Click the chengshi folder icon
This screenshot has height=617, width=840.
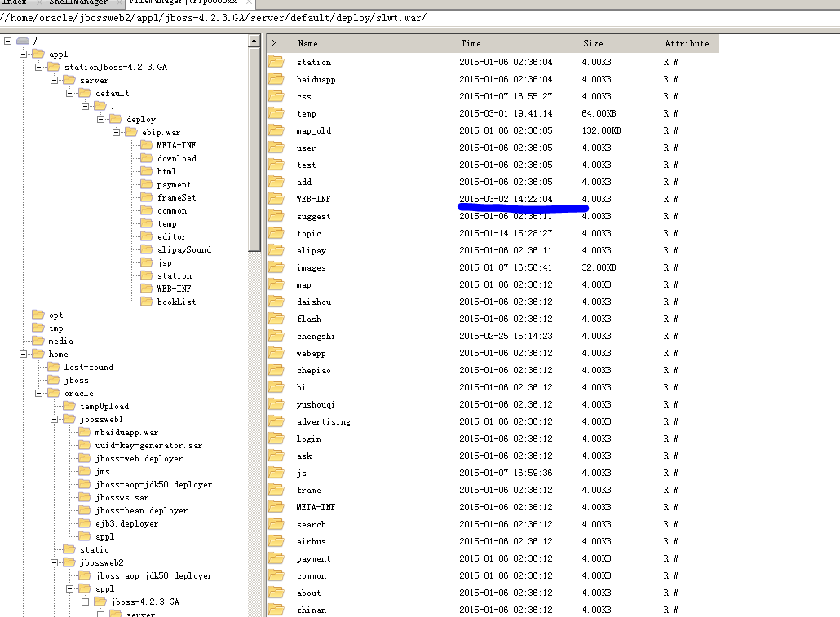point(276,336)
